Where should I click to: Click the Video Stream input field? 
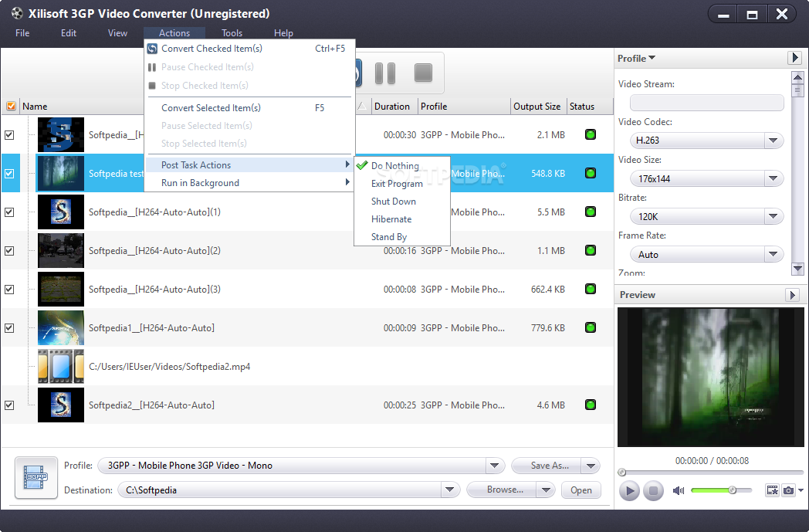click(x=706, y=103)
